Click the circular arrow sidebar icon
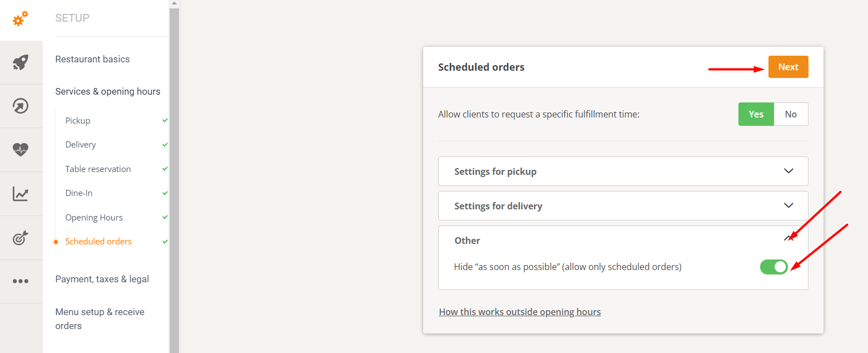 [x=21, y=106]
